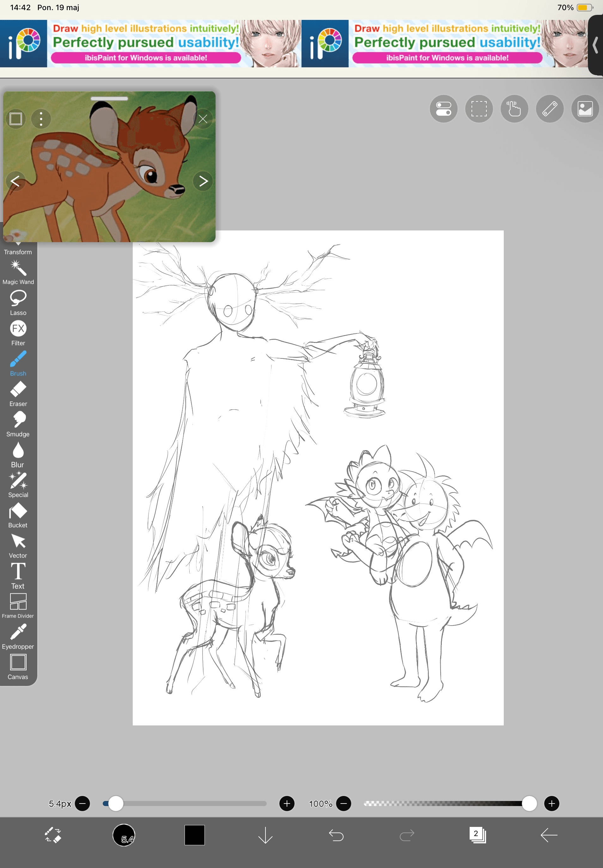Toggle the selection area button
Viewport: 603px width, 868px height.
(x=478, y=109)
